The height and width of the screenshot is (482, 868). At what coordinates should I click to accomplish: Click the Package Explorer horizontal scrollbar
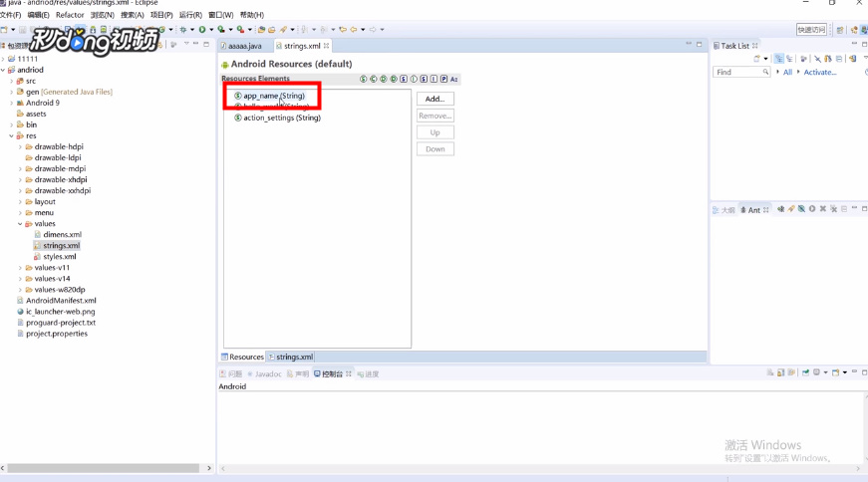coord(103,468)
